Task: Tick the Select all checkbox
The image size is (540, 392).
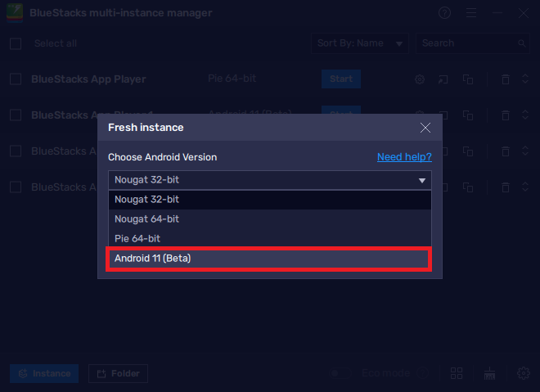Action: tap(16, 43)
